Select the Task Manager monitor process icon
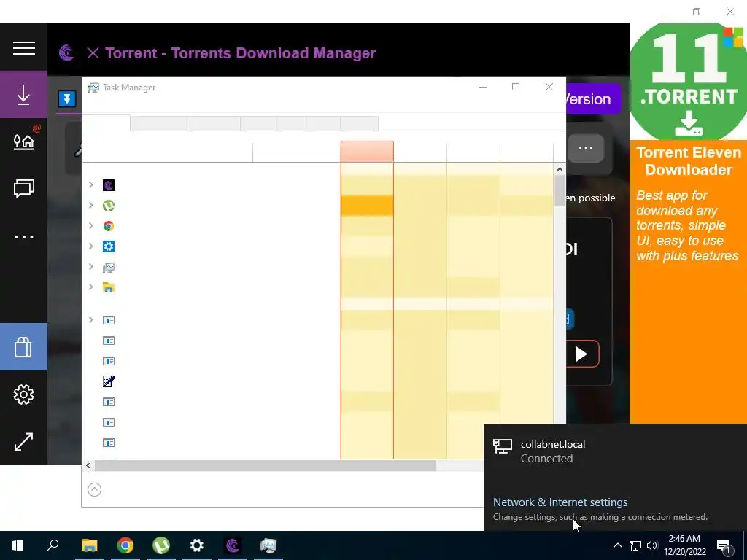Screen dimensions: 747x560 point(109,267)
